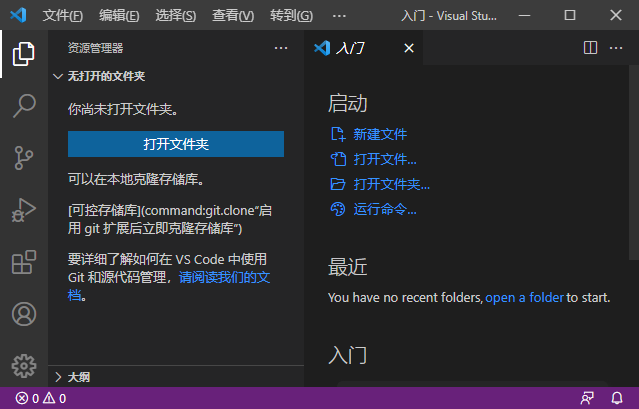Click the blue 打开文件夹 button
The image size is (639, 409).
coord(176,144)
